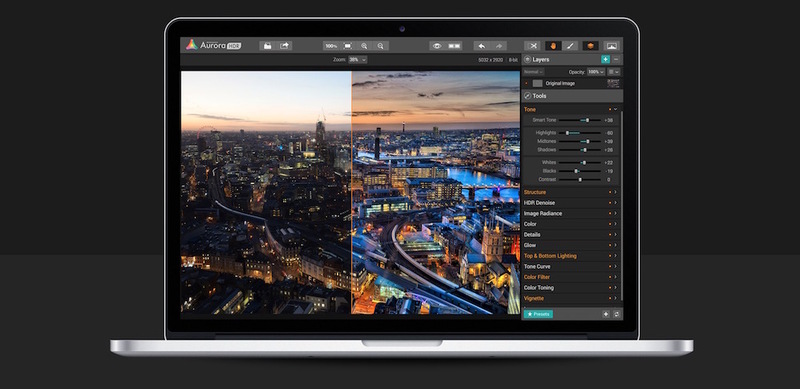Toggle the Color Filter orange dot
Image resolution: width=800 pixels, height=389 pixels.
point(610,277)
